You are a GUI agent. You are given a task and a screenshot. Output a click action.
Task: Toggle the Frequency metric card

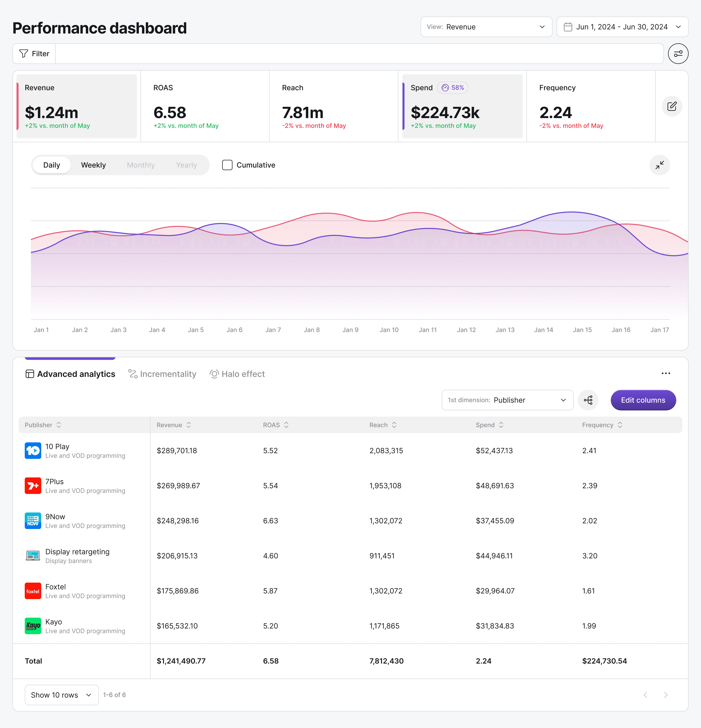click(591, 106)
